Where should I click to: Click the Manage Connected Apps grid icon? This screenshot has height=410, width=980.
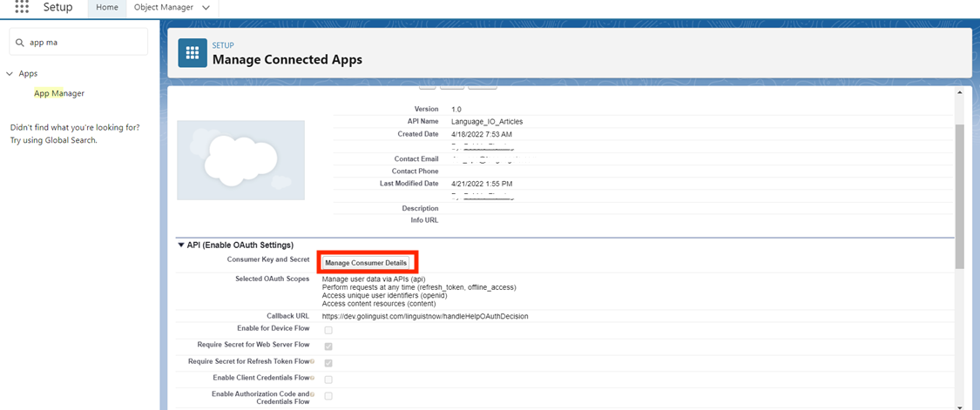(x=193, y=52)
